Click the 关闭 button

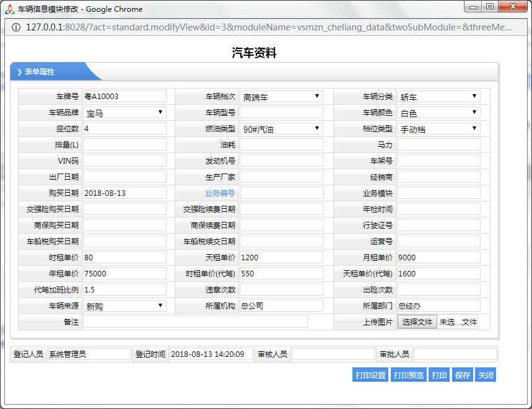tap(486, 375)
